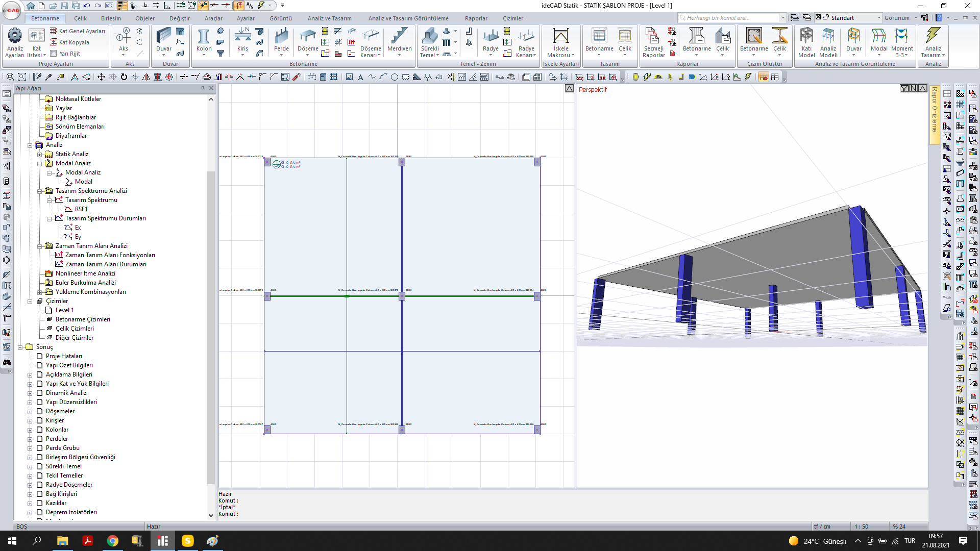Toggle the Sürekli Temel checkbox

pyautogui.click(x=39, y=466)
